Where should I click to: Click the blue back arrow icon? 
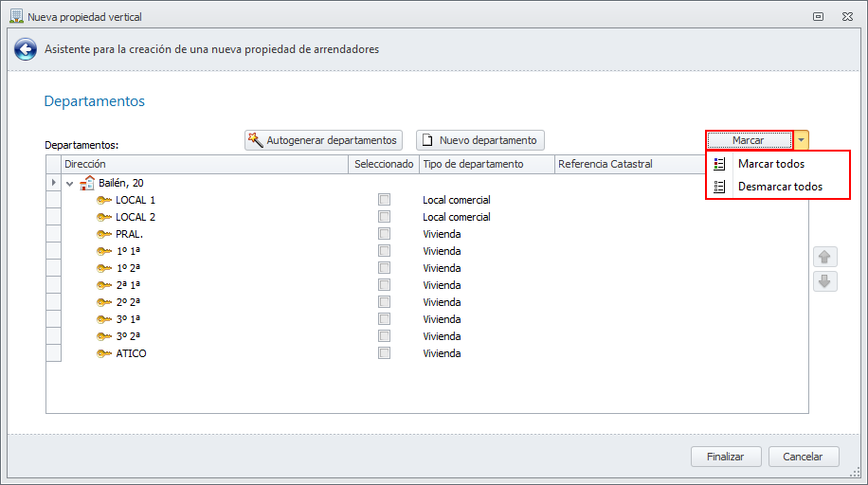[25, 49]
